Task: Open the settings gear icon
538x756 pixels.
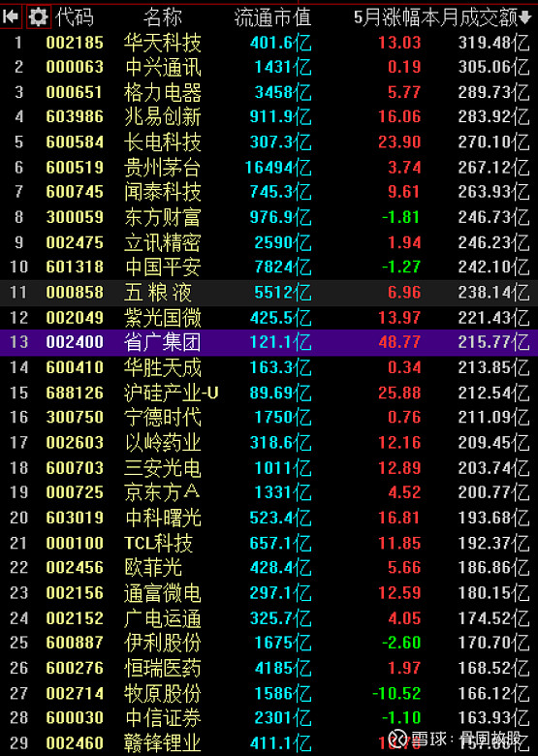Action: point(39,17)
